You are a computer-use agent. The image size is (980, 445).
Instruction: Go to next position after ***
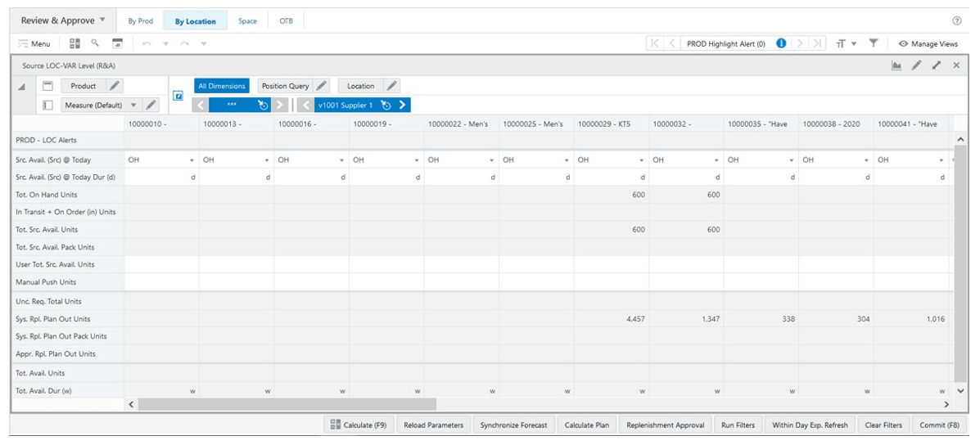click(x=279, y=105)
